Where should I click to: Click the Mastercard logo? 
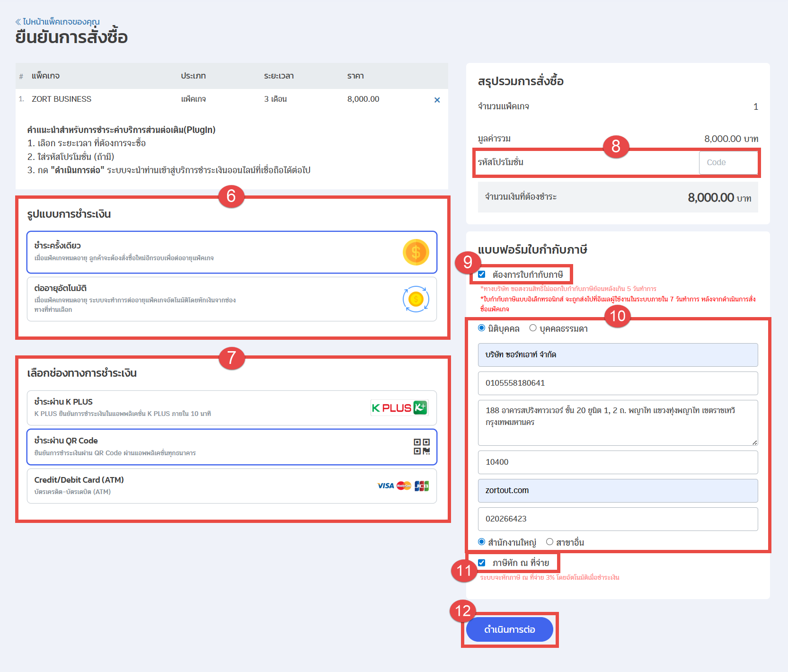point(404,486)
